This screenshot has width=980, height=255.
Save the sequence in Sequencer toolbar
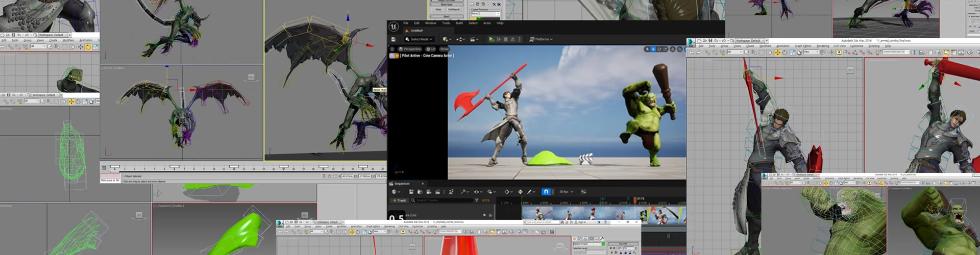point(411,192)
